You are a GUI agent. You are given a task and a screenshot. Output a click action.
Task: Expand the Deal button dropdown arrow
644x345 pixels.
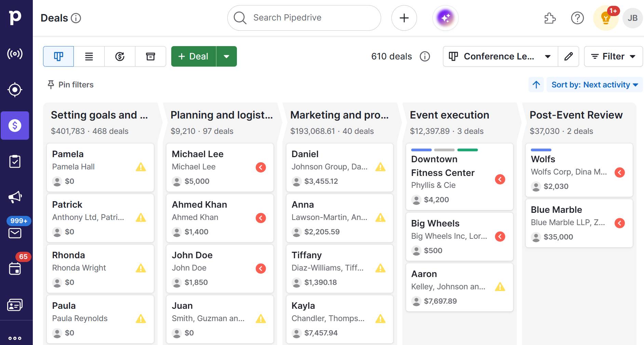pyautogui.click(x=227, y=56)
